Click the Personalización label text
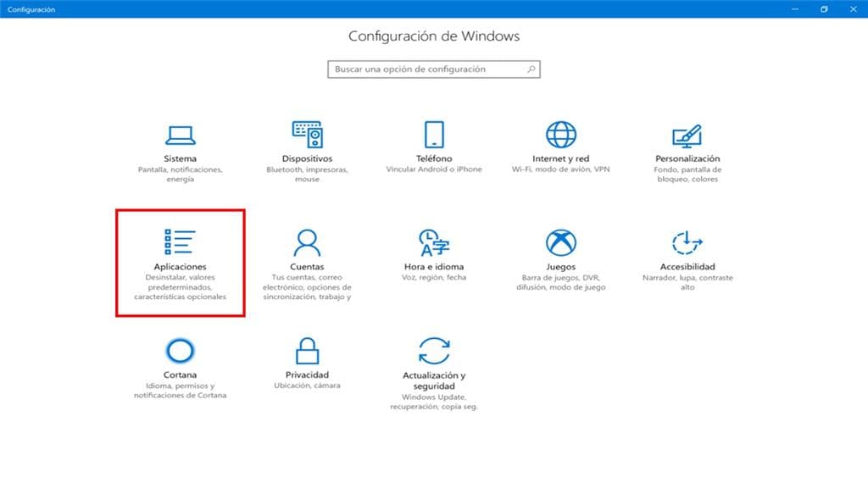This screenshot has width=868, height=488. (687, 158)
